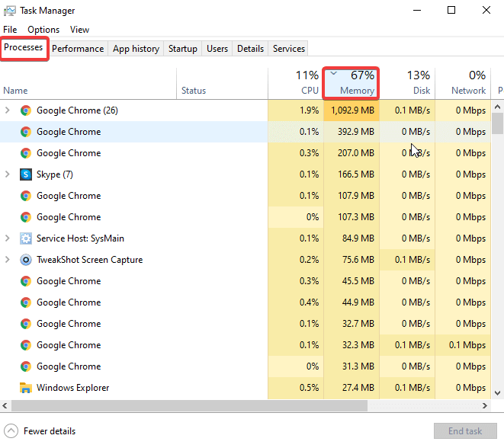The image size is (504, 448).
Task: Switch to the Performance tab
Action: pyautogui.click(x=78, y=49)
